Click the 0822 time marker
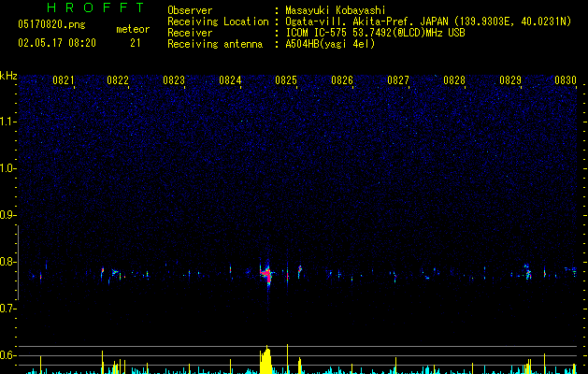The width and height of the screenshot is (588, 374). [118, 80]
